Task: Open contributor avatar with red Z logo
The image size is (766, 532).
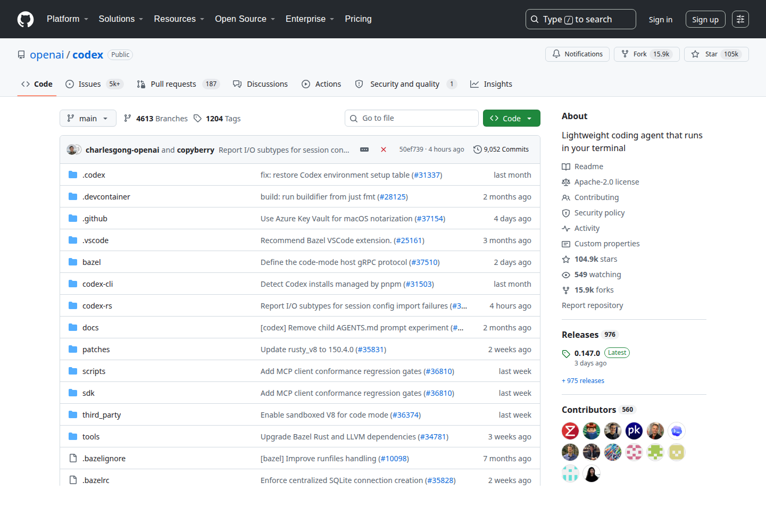Action: point(570,431)
